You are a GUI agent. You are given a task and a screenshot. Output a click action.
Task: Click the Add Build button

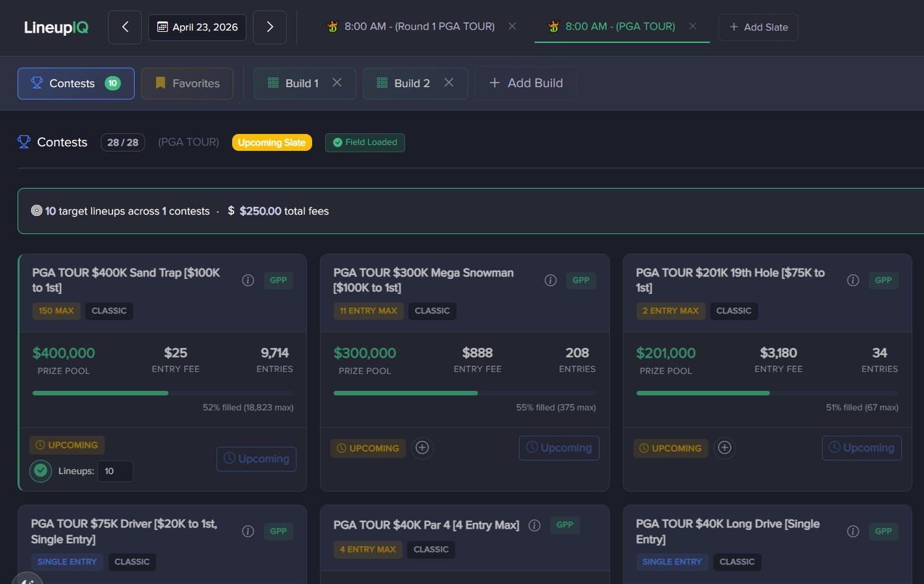pyautogui.click(x=525, y=83)
